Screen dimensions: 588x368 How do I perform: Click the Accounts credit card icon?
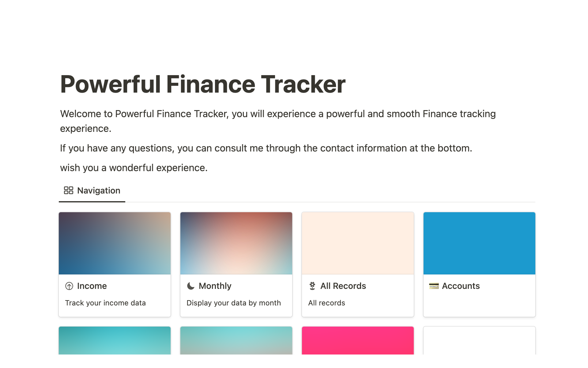tap(434, 286)
